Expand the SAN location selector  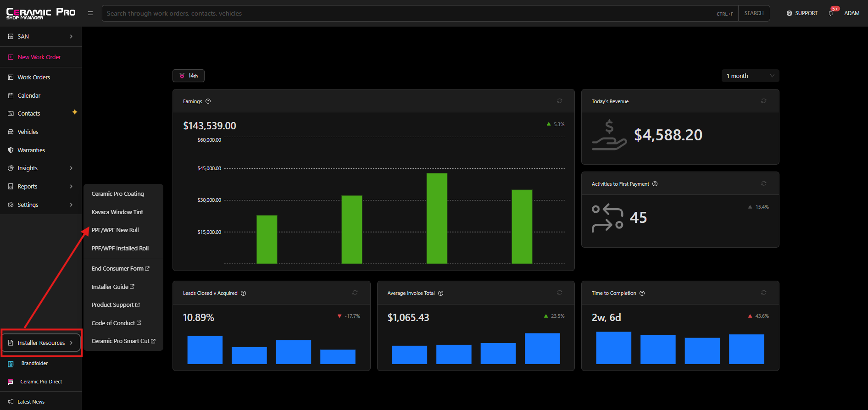click(x=41, y=37)
